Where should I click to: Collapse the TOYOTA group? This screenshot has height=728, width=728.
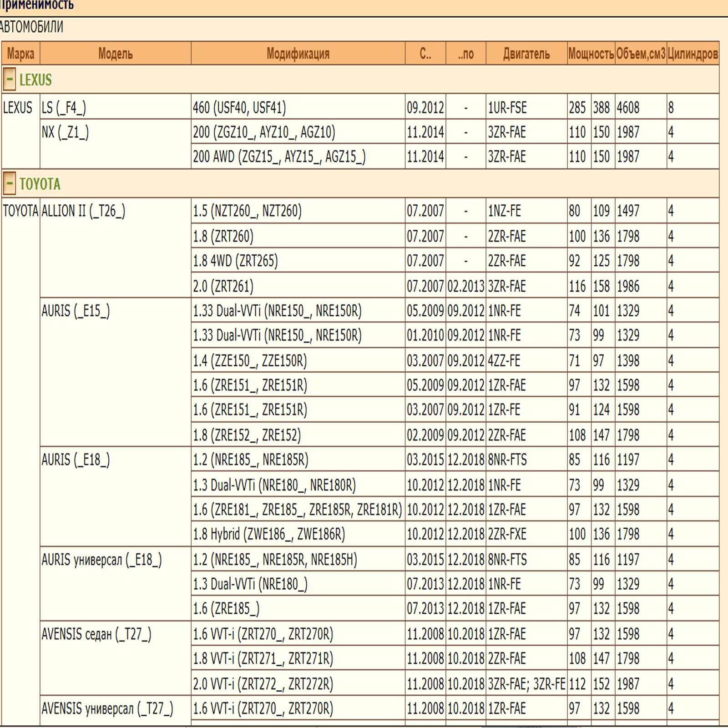coord(10,183)
